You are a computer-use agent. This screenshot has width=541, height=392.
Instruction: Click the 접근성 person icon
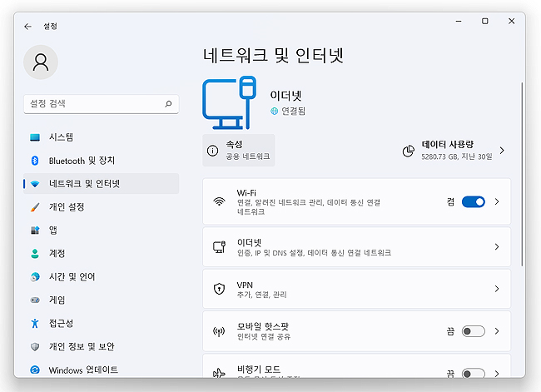pyautogui.click(x=35, y=323)
